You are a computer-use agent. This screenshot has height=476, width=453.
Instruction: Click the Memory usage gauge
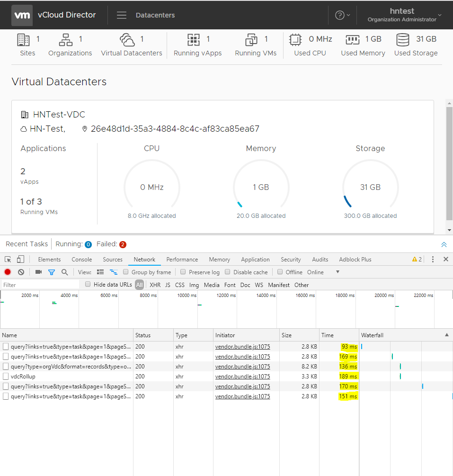pyautogui.click(x=261, y=185)
